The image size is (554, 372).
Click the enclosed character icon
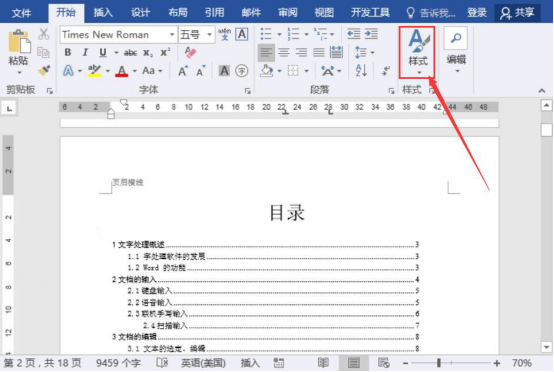[x=242, y=71]
